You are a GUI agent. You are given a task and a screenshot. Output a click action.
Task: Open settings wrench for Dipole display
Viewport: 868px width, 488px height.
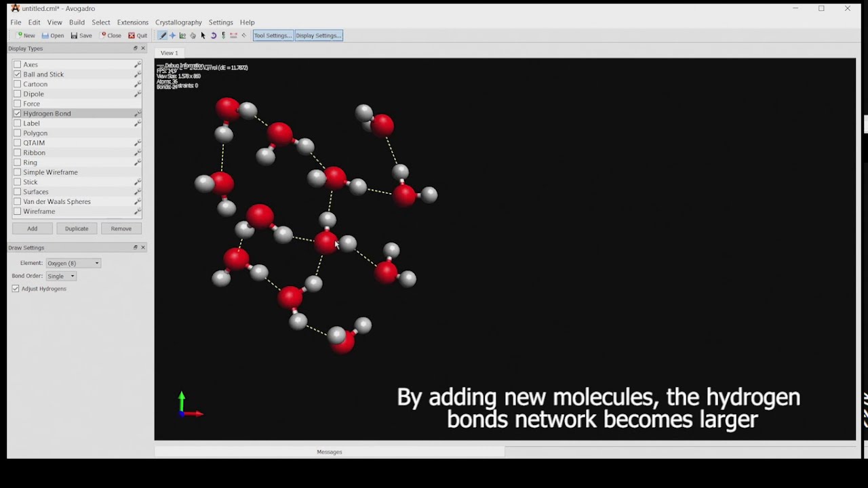[138, 94]
